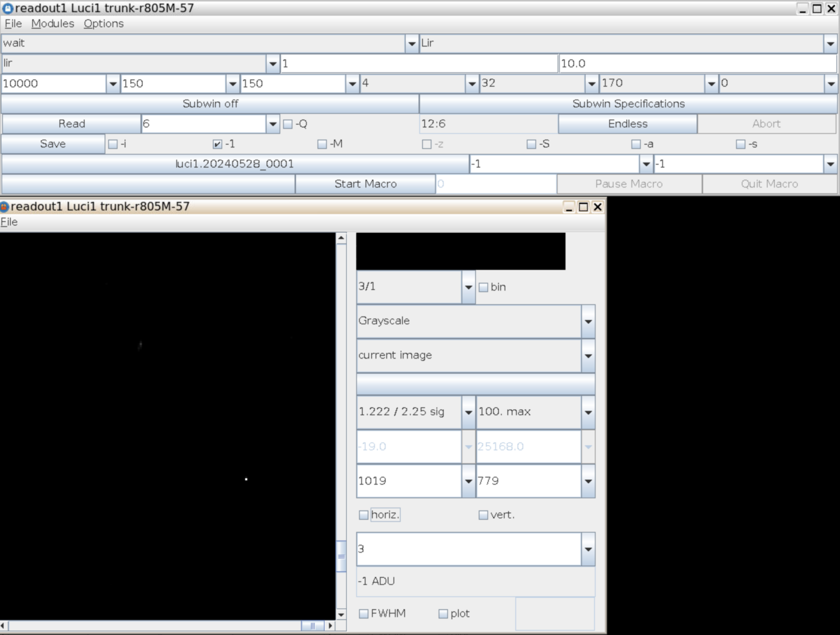Screen dimensions: 840x635
Task: Click the macro counter field showing 0
Action: point(496,184)
